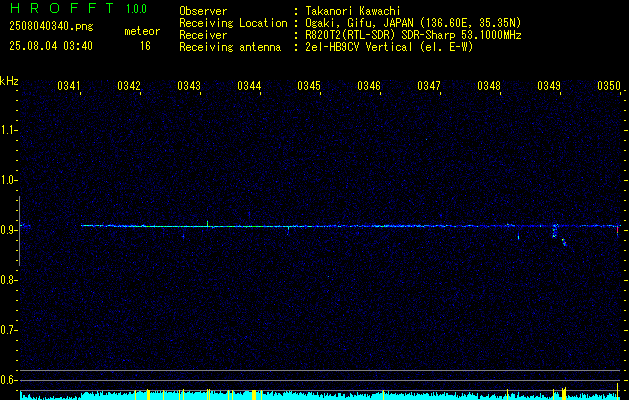Click the R820T2(RTL-SDR) SDR-Sharp receiver text
This screenshot has width=629, height=400.
[x=413, y=35]
